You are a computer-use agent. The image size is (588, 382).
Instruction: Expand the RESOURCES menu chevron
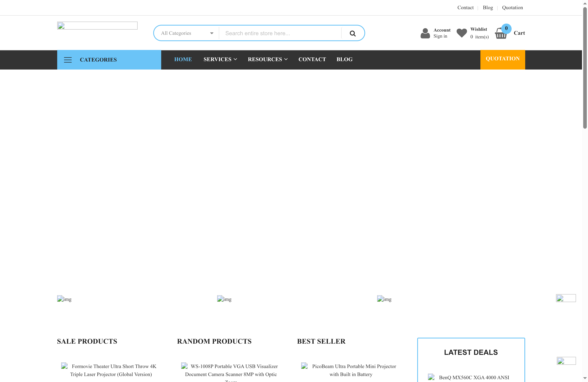point(286,59)
